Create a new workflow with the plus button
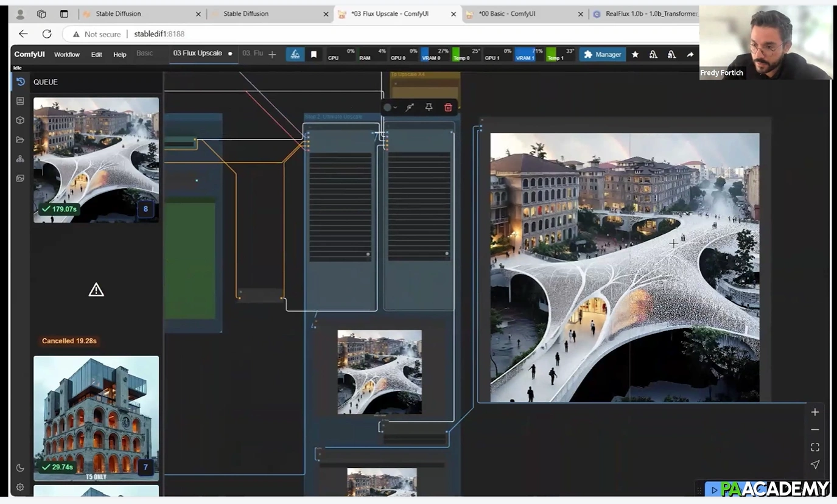Viewport: 837px width, 504px height. click(272, 54)
